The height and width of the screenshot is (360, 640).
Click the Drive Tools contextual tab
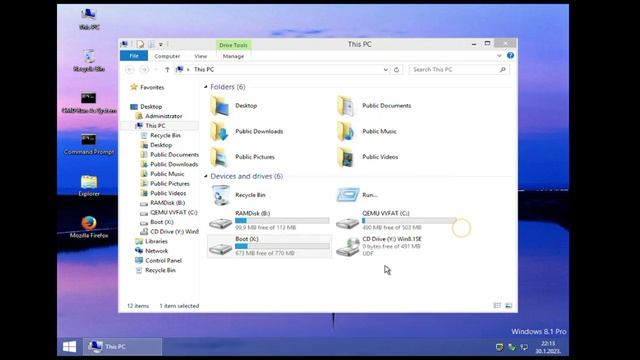click(x=233, y=45)
